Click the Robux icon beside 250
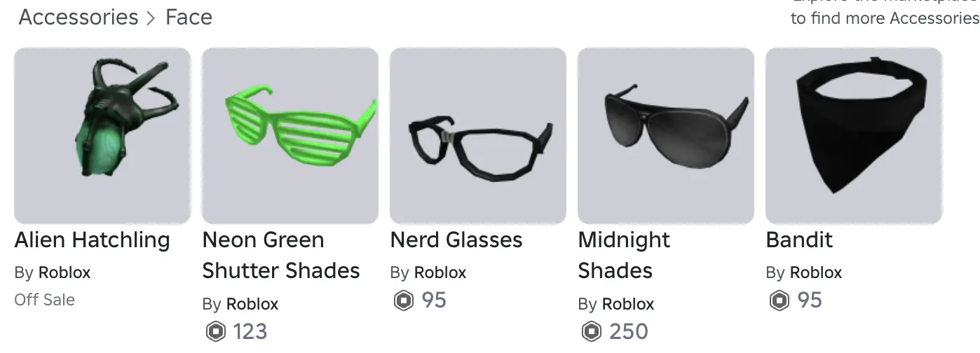 (x=591, y=331)
